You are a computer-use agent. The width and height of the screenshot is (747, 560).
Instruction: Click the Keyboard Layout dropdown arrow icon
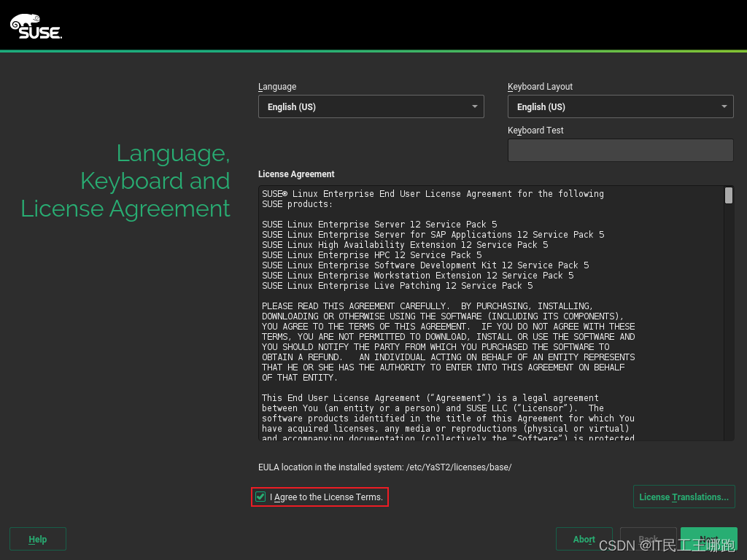724,106
